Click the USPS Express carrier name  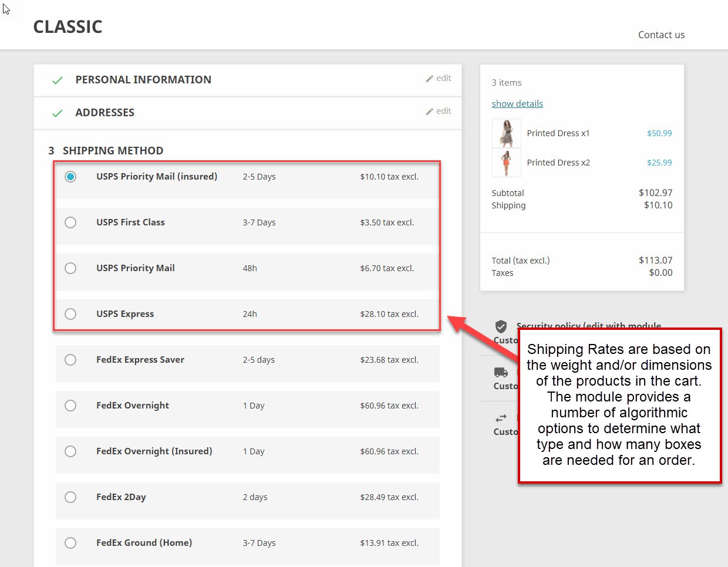(x=125, y=314)
